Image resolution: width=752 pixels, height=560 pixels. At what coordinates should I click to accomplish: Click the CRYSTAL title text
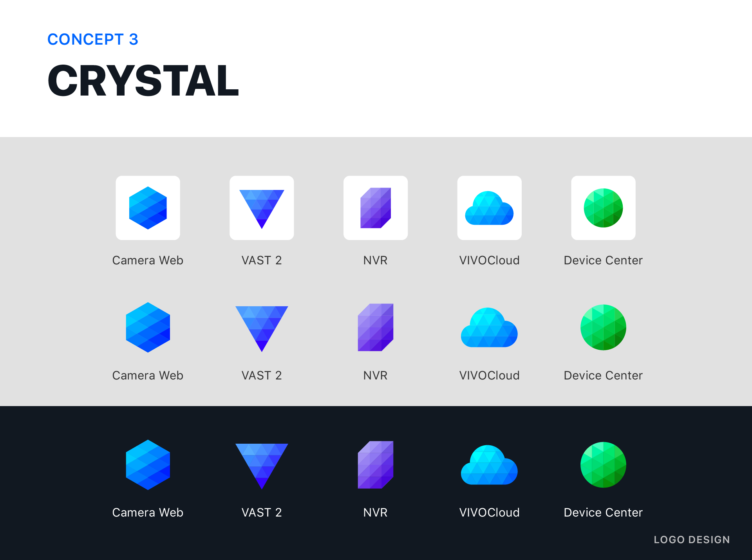coord(143,81)
